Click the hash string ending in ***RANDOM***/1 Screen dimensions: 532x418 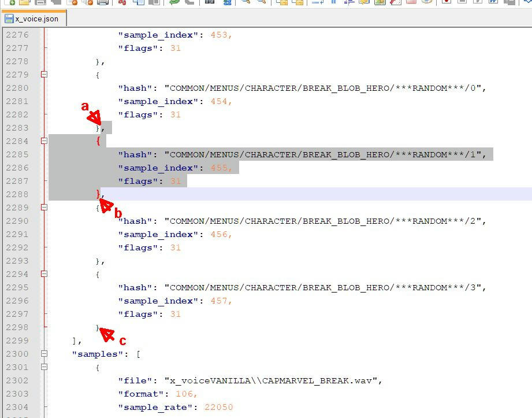[x=323, y=155]
